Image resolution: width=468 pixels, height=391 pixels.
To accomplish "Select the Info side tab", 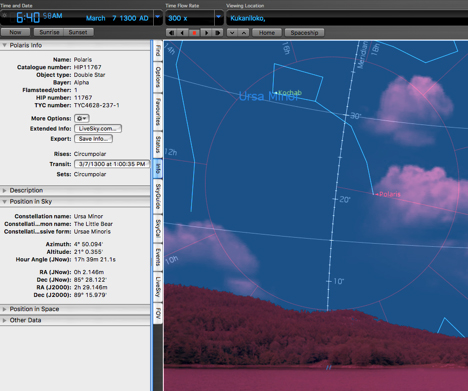I will [158, 169].
